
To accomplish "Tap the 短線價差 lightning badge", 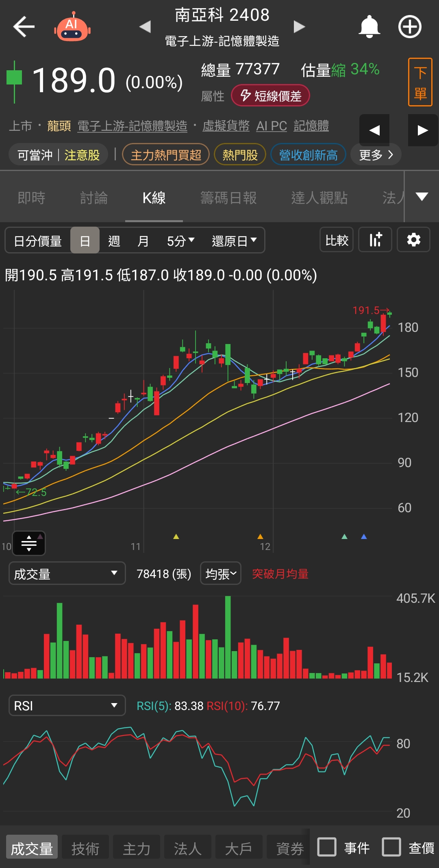I will (x=270, y=95).
